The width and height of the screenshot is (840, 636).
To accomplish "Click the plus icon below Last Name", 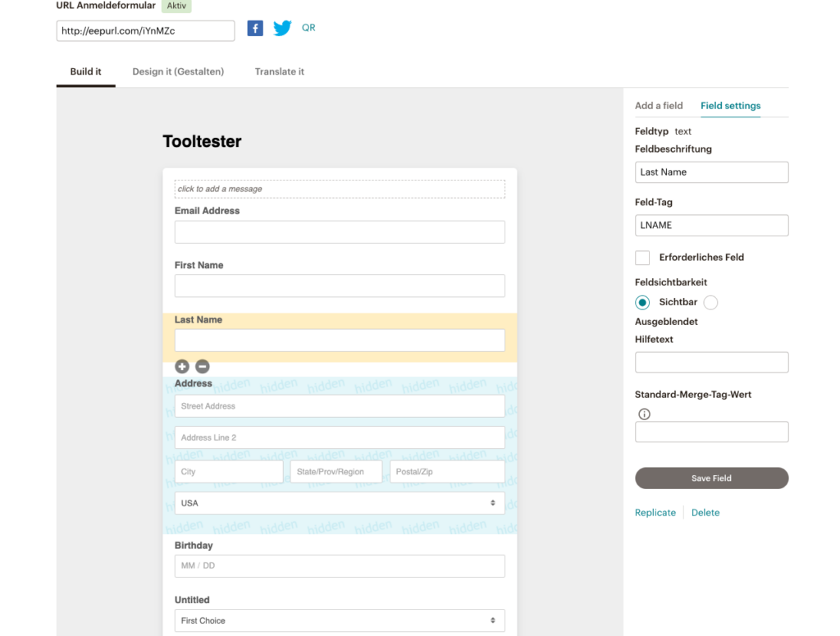I will coord(182,367).
